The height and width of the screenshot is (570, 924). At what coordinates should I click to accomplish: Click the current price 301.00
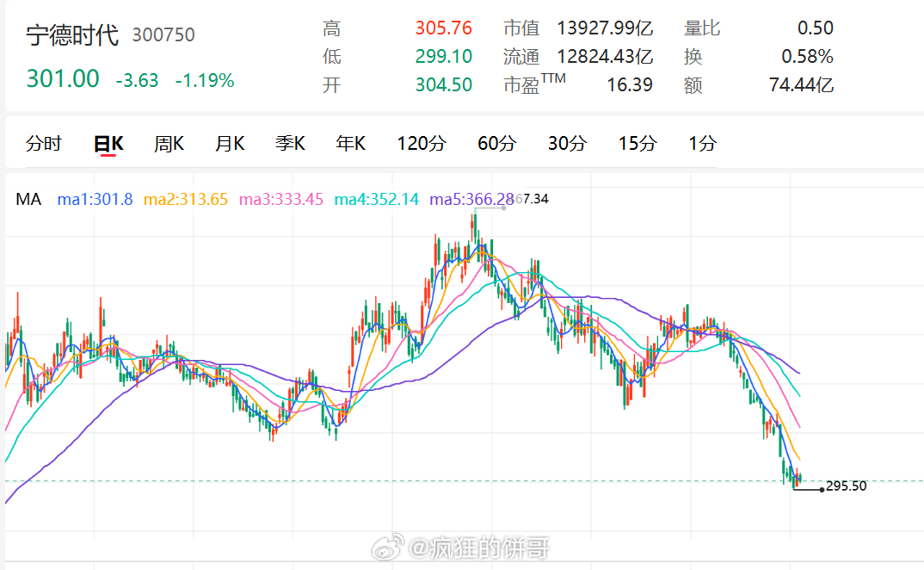pos(63,78)
